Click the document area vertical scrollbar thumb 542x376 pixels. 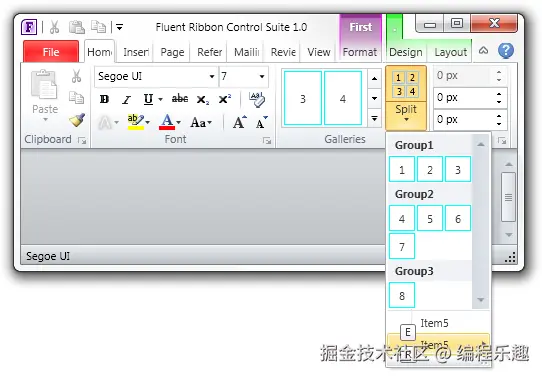[508, 197]
